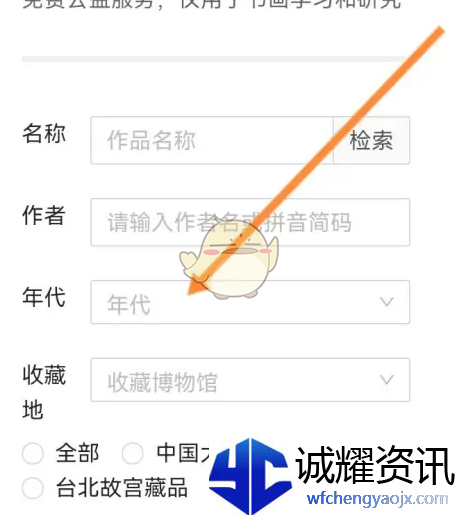Select the radio button beside 中国

(x=132, y=453)
